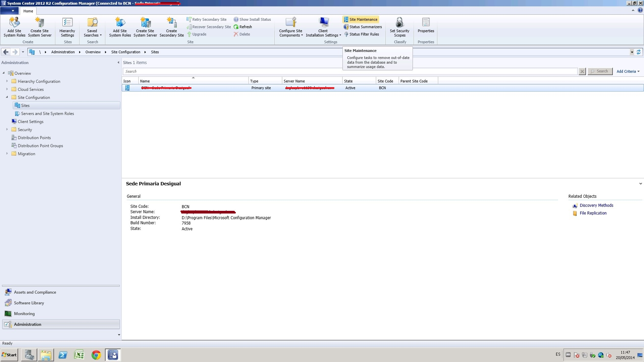Open Excel from the taskbar
Viewport: 644px width, 362px height.
click(79, 355)
